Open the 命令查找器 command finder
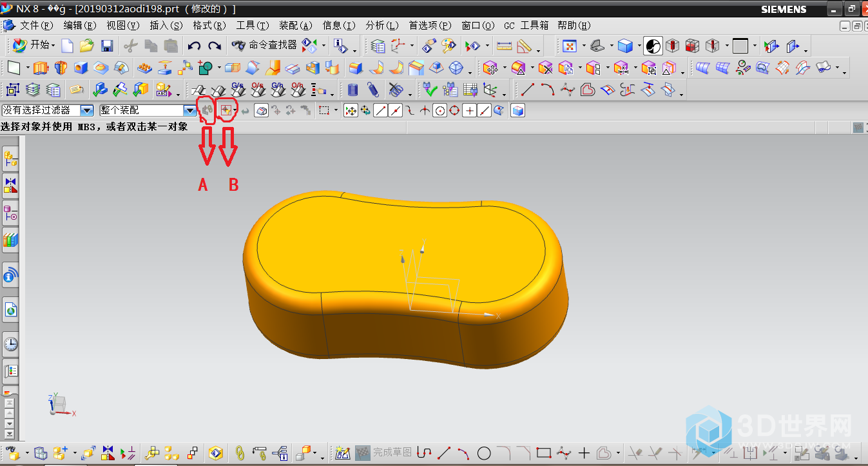 (264, 45)
